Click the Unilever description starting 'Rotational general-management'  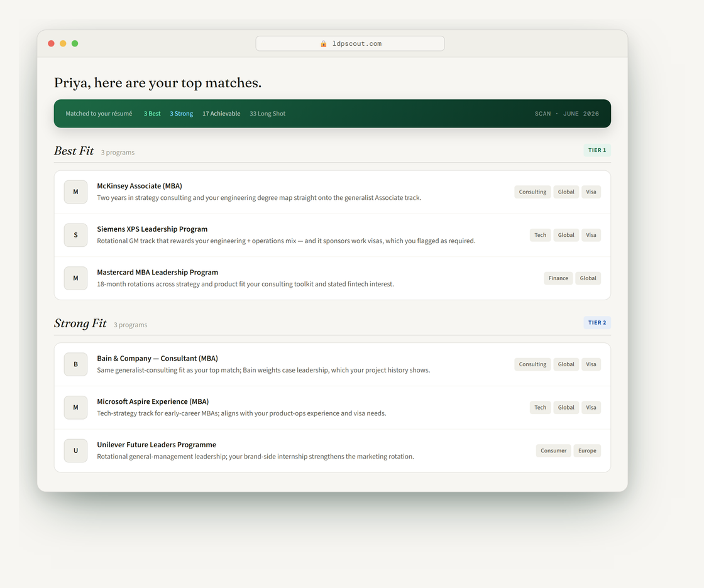click(x=255, y=456)
